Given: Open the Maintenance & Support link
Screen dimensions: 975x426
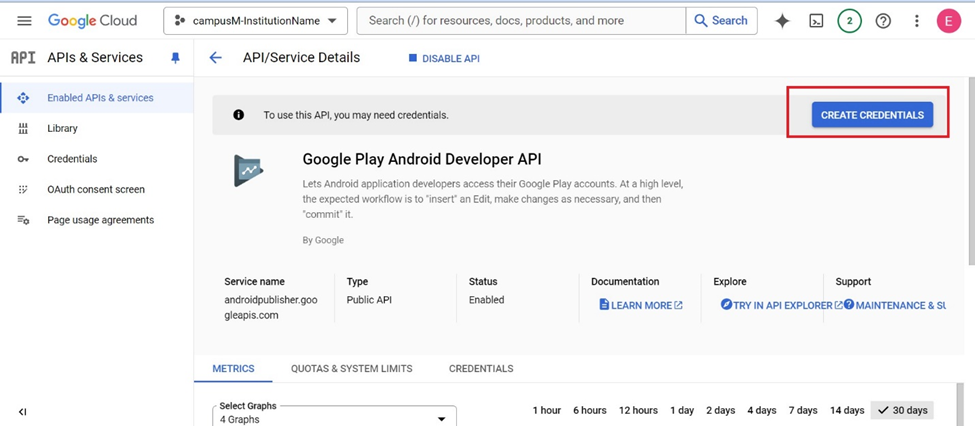Looking at the screenshot, I should tap(894, 305).
